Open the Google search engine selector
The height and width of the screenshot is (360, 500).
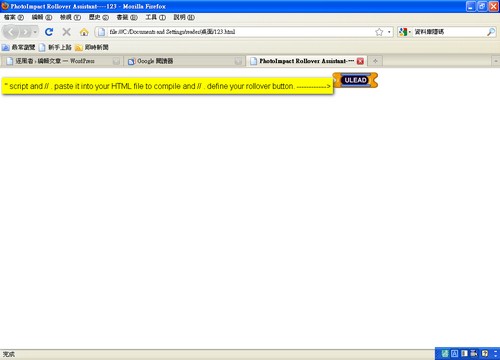[x=404, y=32]
